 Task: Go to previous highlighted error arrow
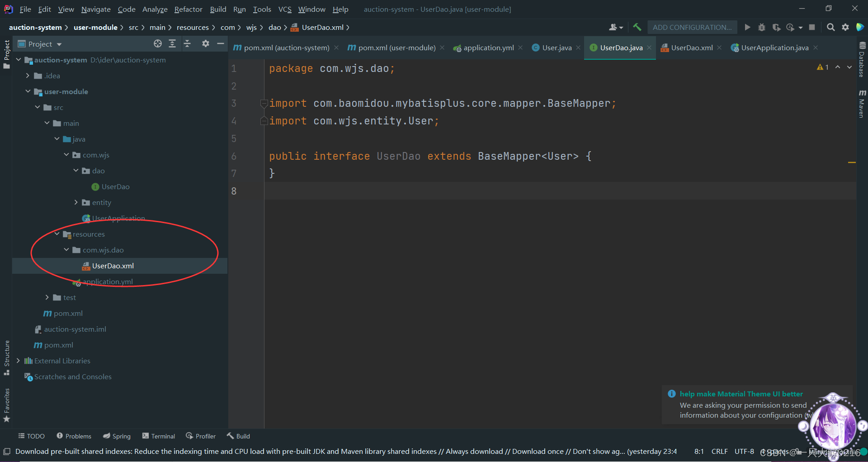pos(838,67)
